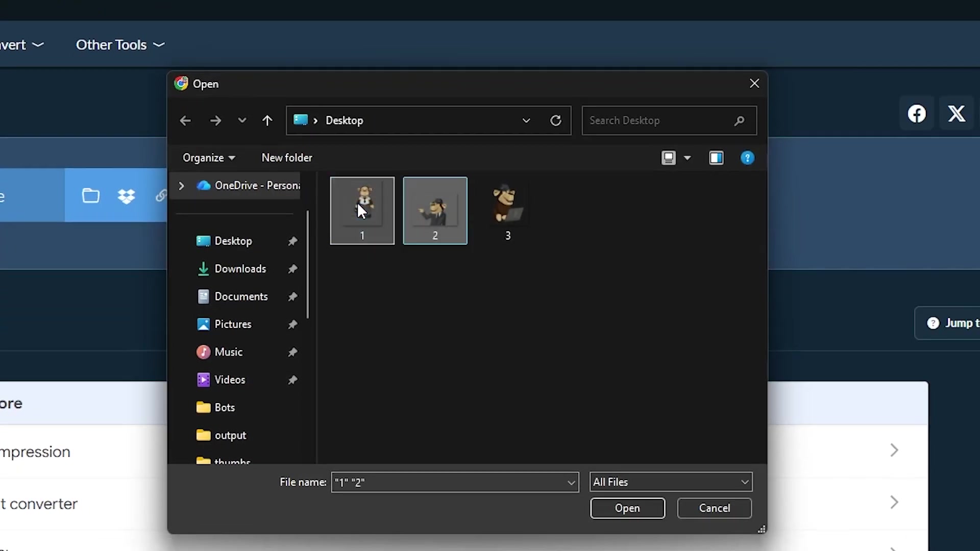Click the pin icon beside Music
This screenshot has width=980, height=551.
point(292,352)
